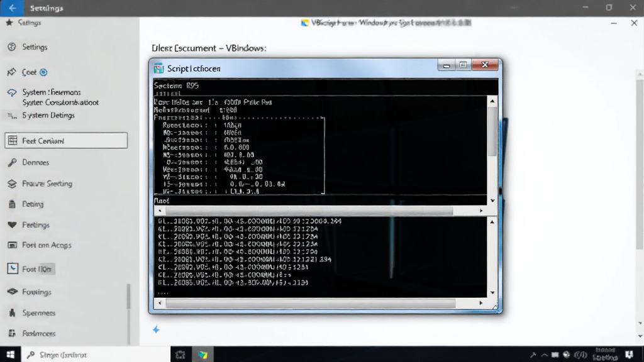Click the network icon in the system tray

(x=567, y=354)
